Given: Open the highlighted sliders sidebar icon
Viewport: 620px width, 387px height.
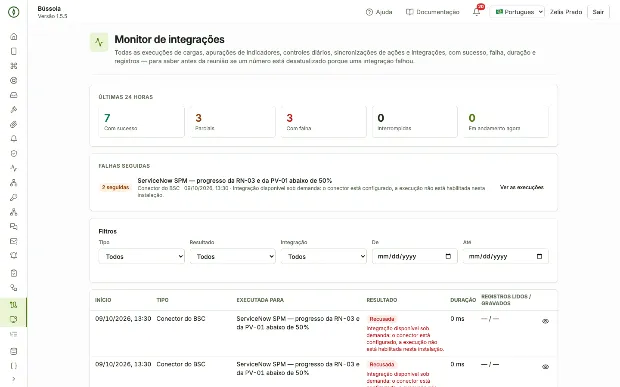Looking at the screenshot, I should pos(13,305).
